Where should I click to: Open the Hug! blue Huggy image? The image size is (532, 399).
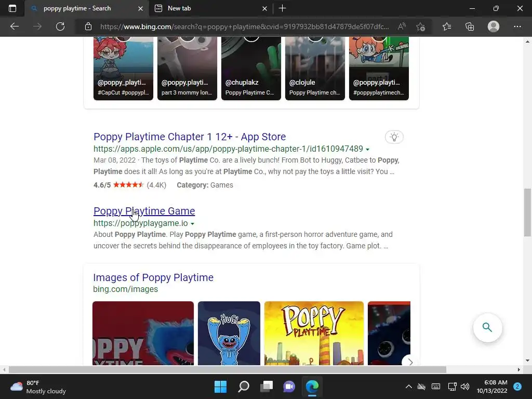229,333
